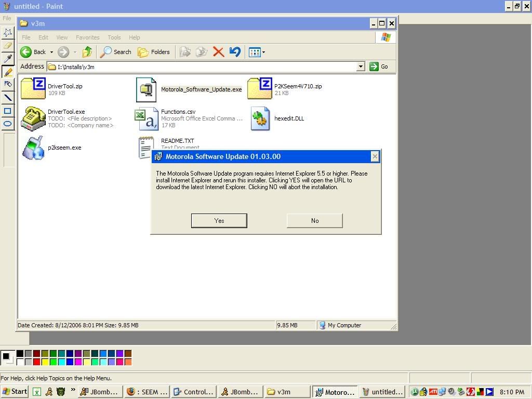Choose the Pick Color eyedropper tool
The height and width of the screenshot is (399, 532).
8,59
